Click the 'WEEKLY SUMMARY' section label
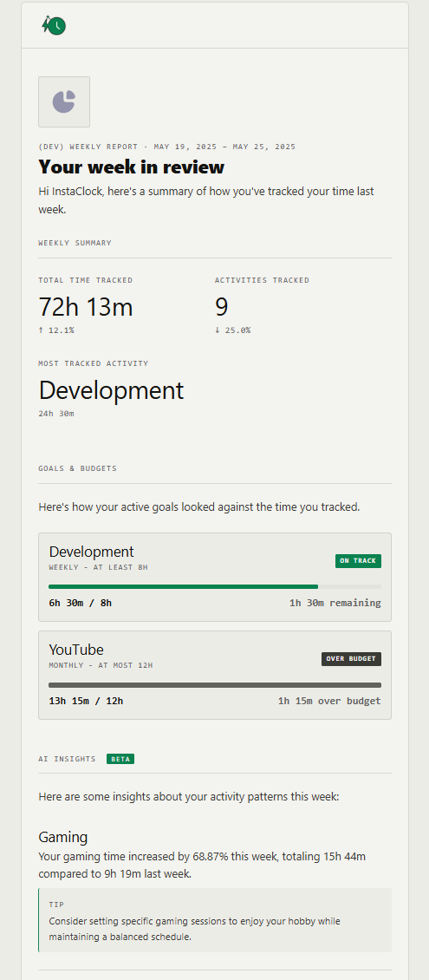This screenshot has width=429, height=980. point(75,243)
